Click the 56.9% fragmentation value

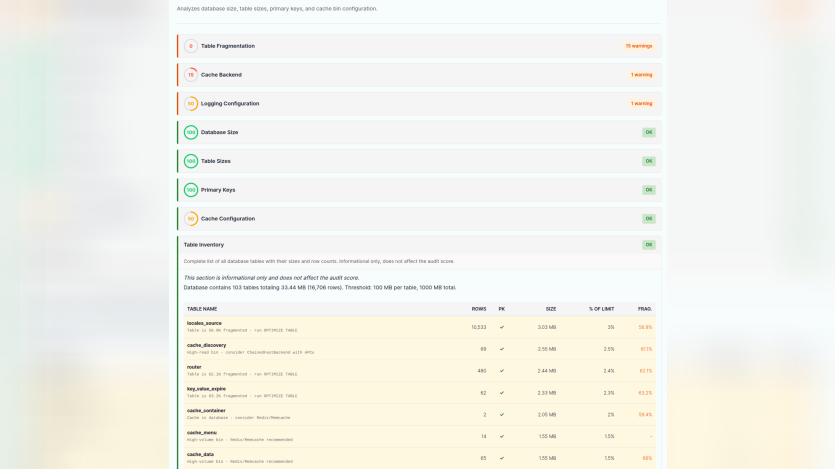point(645,327)
